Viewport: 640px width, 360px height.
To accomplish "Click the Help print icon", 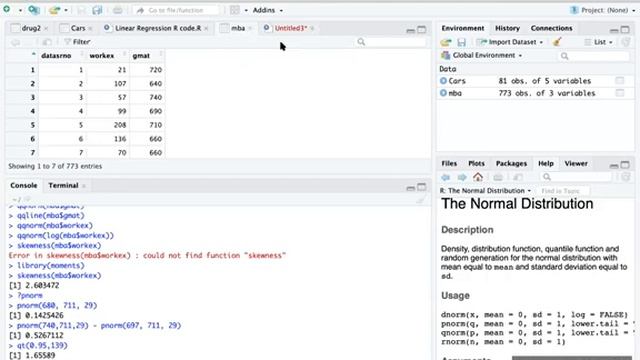I will (x=498, y=177).
